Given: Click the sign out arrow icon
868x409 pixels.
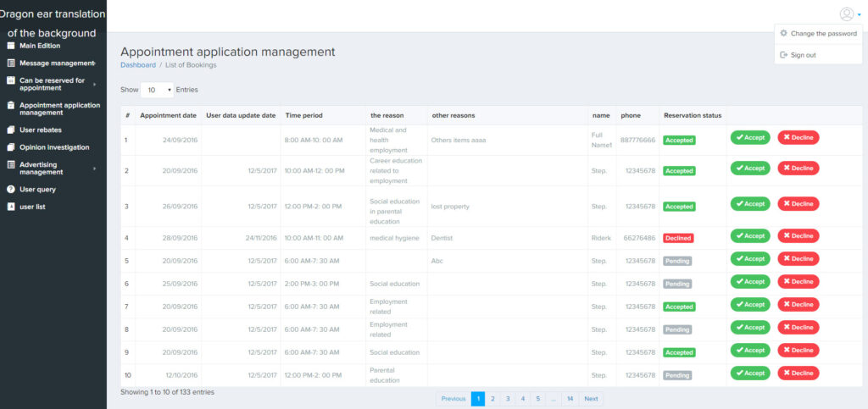Looking at the screenshot, I should click(783, 55).
